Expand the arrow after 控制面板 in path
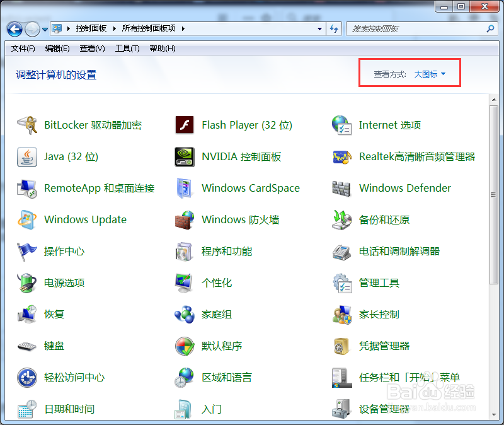This screenshot has height=425, width=504. [115, 28]
